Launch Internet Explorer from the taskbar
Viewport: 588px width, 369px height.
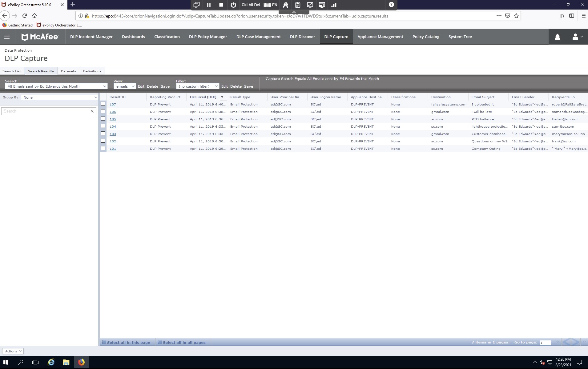[x=51, y=362]
